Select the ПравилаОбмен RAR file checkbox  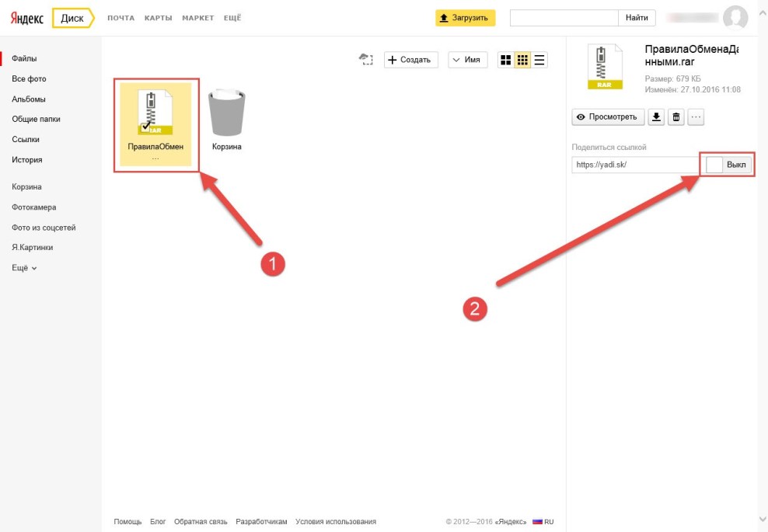[x=145, y=125]
